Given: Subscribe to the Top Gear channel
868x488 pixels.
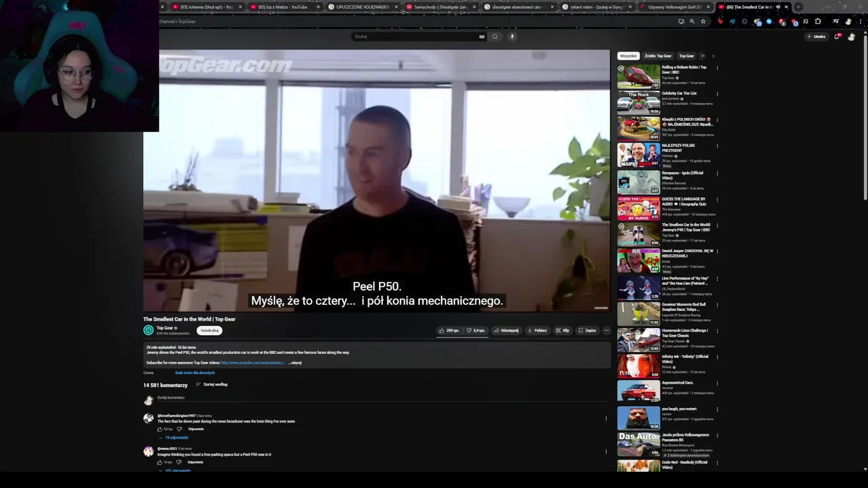Looking at the screenshot, I should [x=210, y=331].
